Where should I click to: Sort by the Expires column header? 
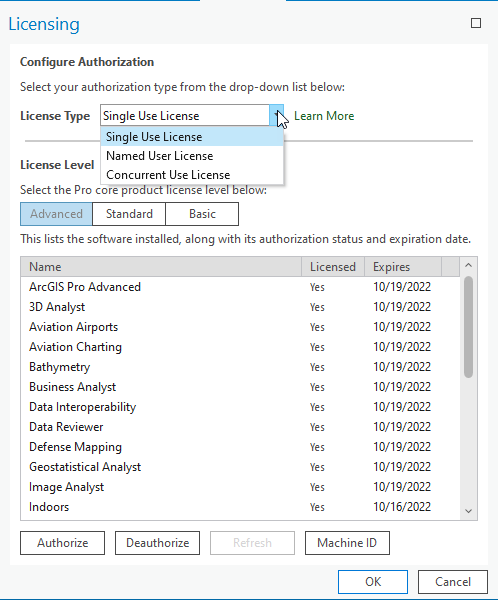point(403,267)
